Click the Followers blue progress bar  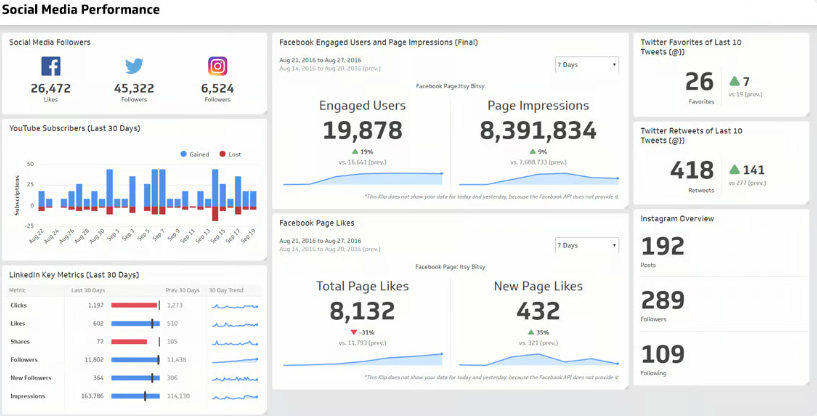135,360
